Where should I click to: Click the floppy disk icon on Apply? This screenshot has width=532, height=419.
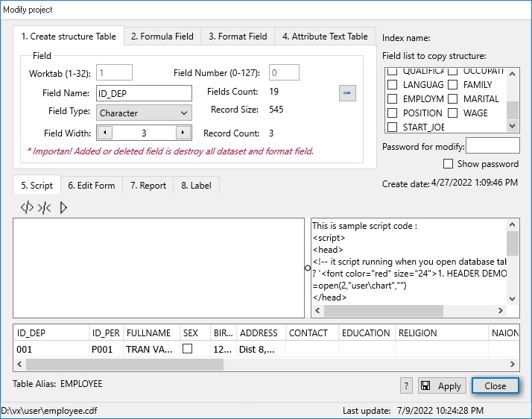coord(425,385)
